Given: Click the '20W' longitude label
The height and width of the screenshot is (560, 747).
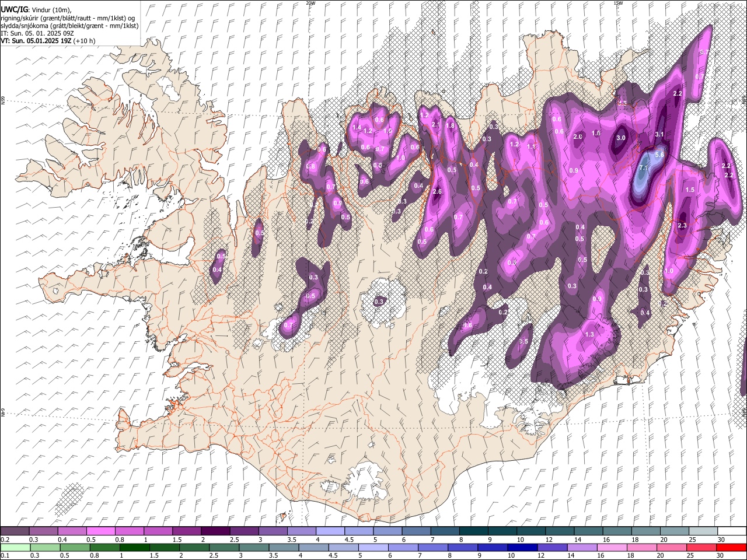Looking at the screenshot, I should pos(310,3).
